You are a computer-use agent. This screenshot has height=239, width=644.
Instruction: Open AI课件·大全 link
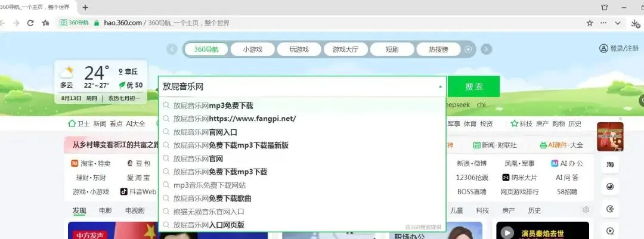tap(562, 145)
